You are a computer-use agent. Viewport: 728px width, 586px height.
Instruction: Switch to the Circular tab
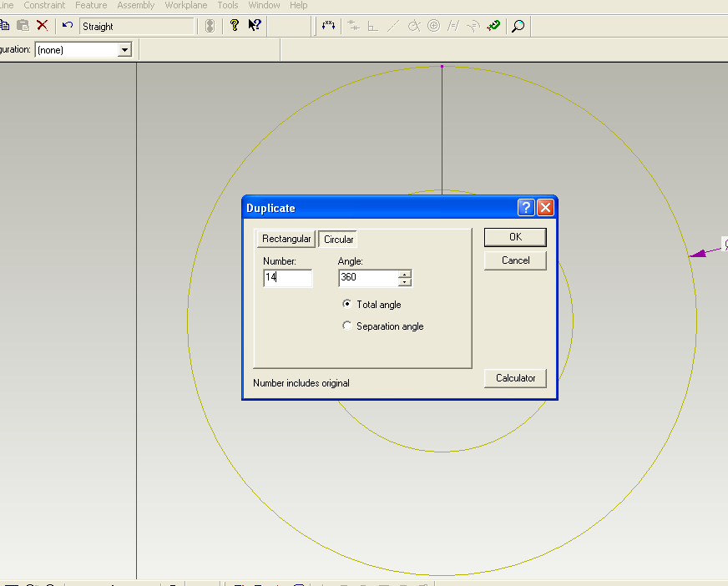click(x=338, y=239)
